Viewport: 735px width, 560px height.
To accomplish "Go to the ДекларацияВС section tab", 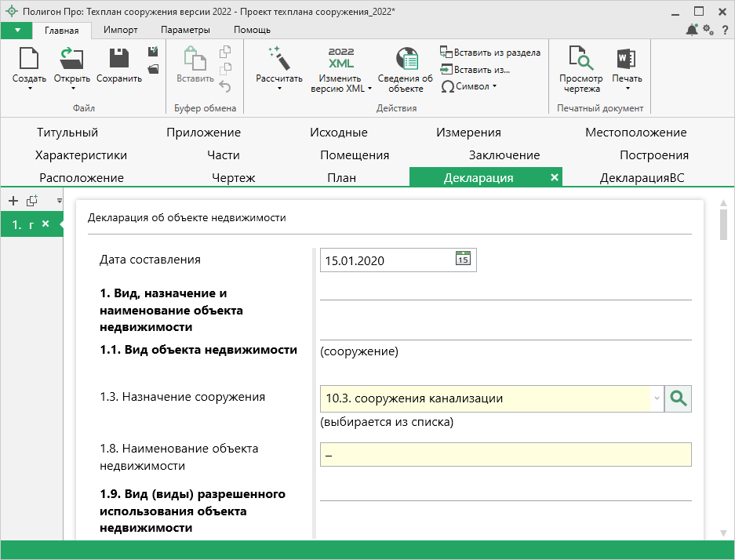I will (642, 177).
